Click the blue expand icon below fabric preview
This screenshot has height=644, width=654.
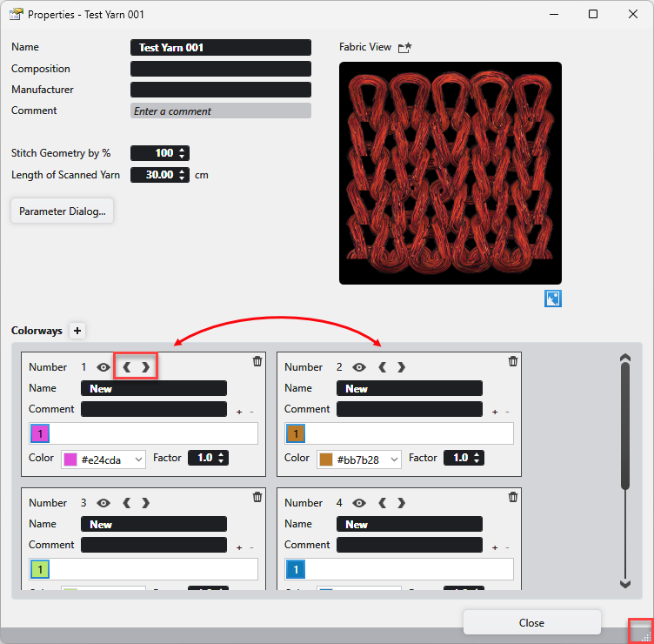(553, 299)
